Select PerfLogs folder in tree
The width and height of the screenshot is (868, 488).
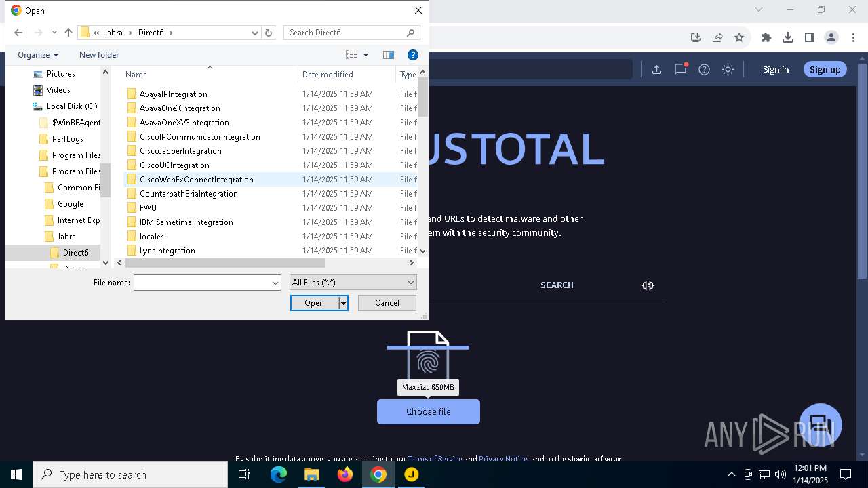coord(68,139)
